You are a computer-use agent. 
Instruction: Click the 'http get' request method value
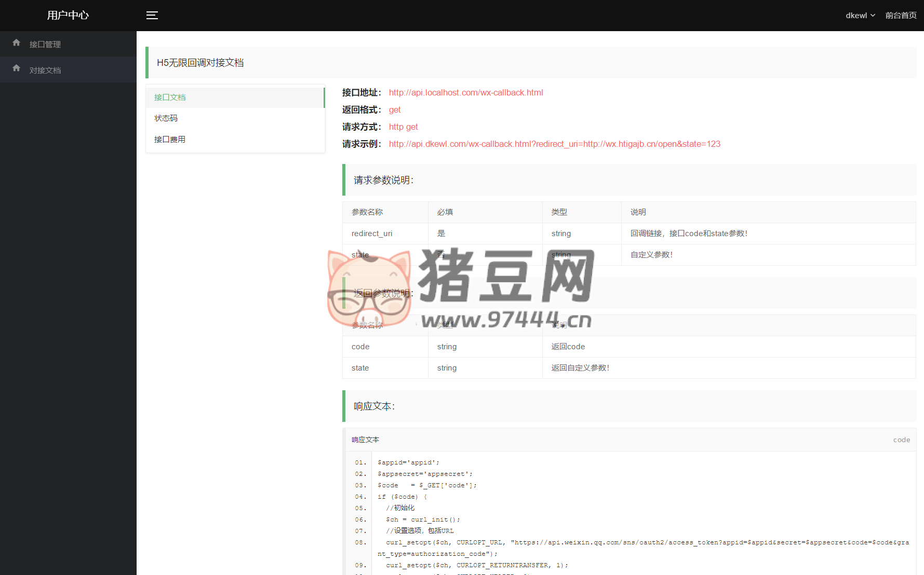tap(403, 127)
